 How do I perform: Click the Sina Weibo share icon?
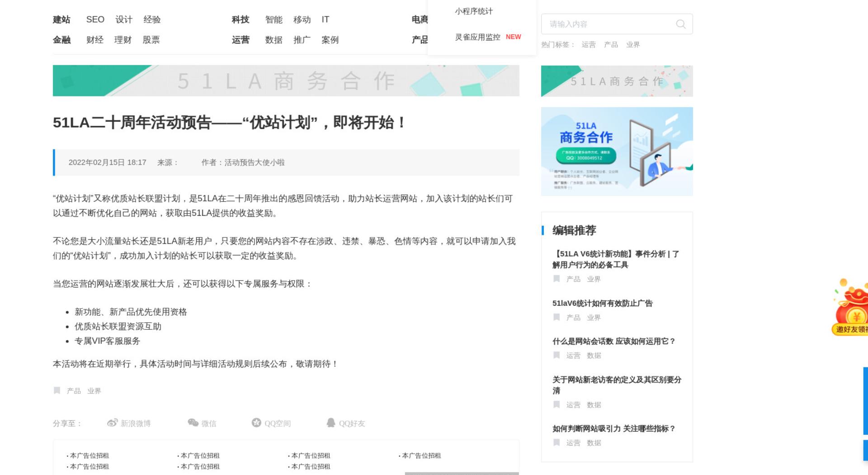tap(112, 423)
